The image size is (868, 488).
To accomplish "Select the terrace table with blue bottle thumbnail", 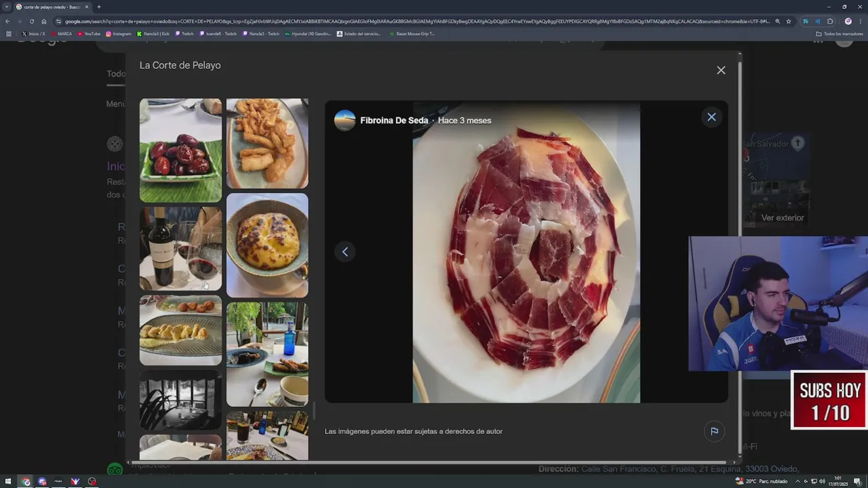I will click(x=267, y=354).
